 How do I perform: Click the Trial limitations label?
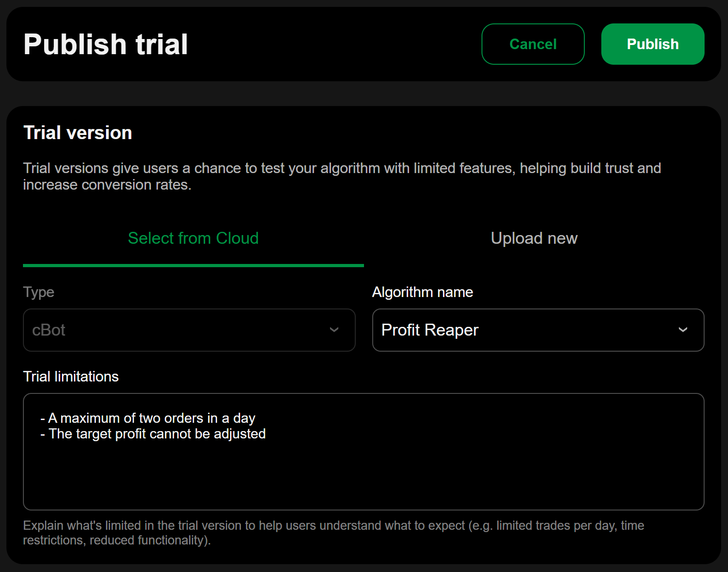click(x=71, y=376)
